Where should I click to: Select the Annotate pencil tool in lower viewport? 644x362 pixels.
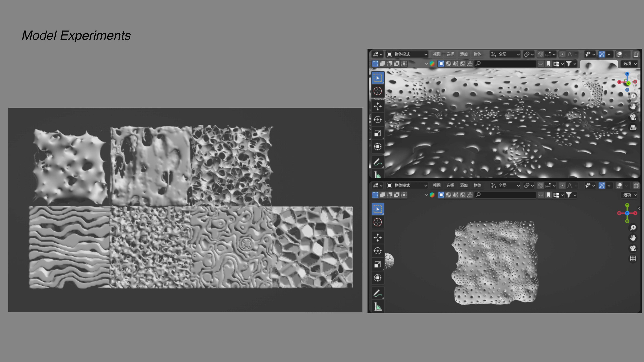pos(378,293)
